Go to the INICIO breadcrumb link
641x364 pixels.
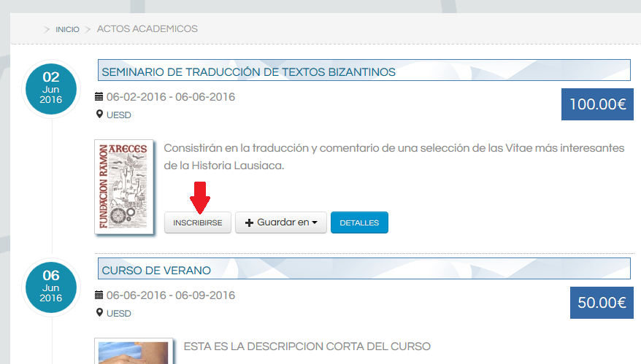67,29
